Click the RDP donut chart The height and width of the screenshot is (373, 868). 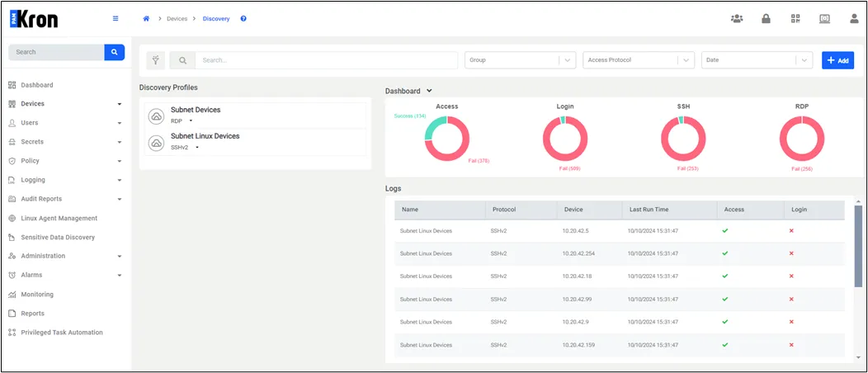tap(801, 139)
